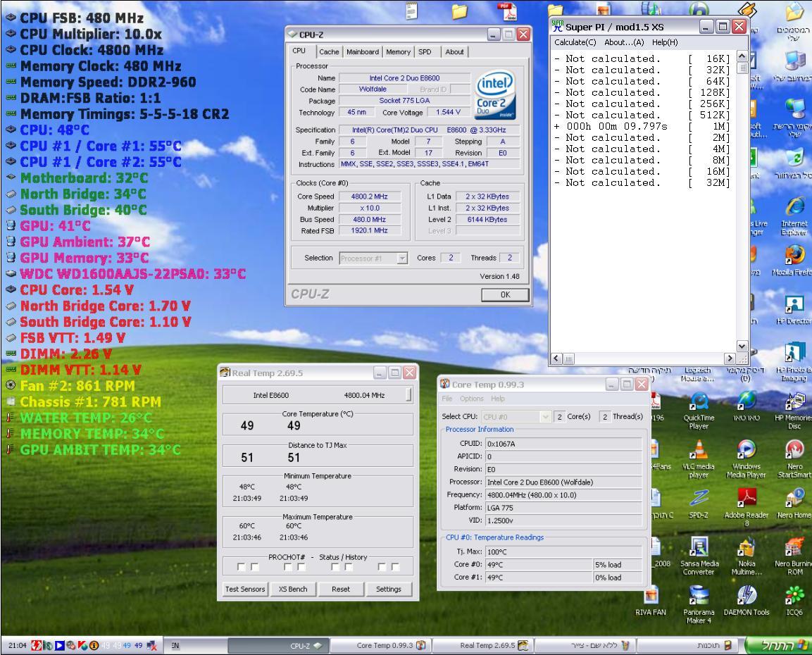The width and height of the screenshot is (812, 655).
Task: Open Calculate(C) menu in Super PI
Action: tap(575, 42)
